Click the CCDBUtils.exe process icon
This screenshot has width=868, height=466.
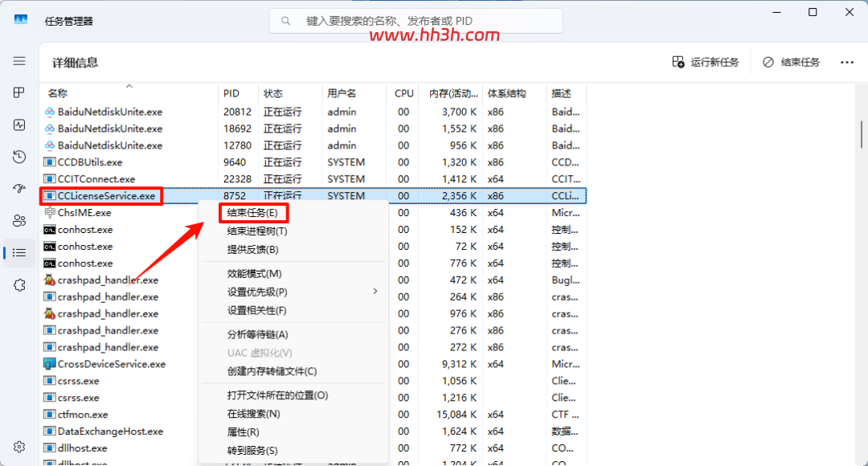click(49, 162)
